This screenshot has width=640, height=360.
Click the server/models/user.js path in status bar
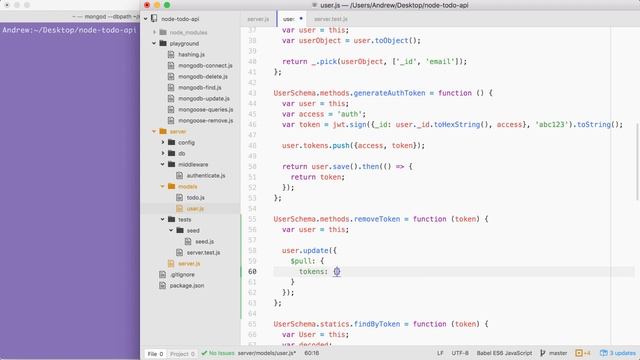point(267,353)
